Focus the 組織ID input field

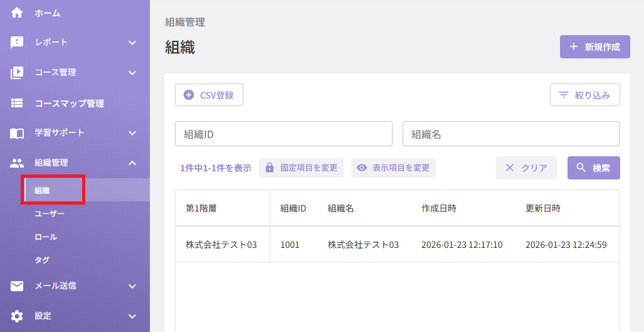click(284, 134)
